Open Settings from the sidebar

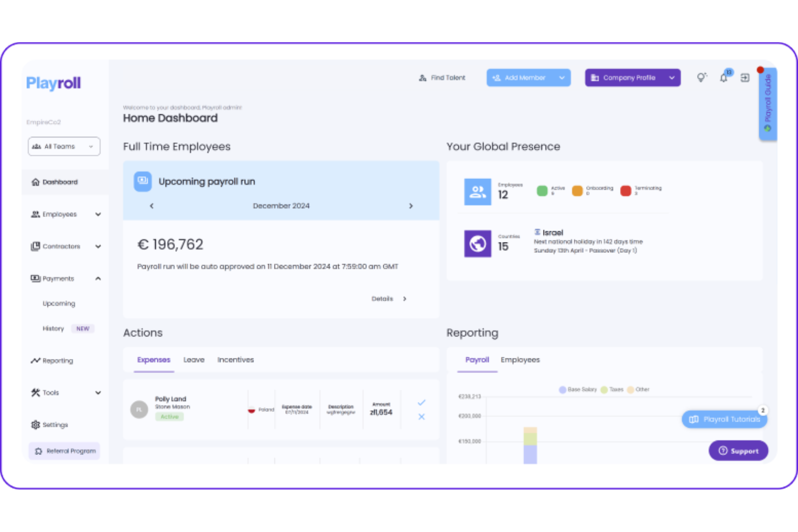[54, 425]
